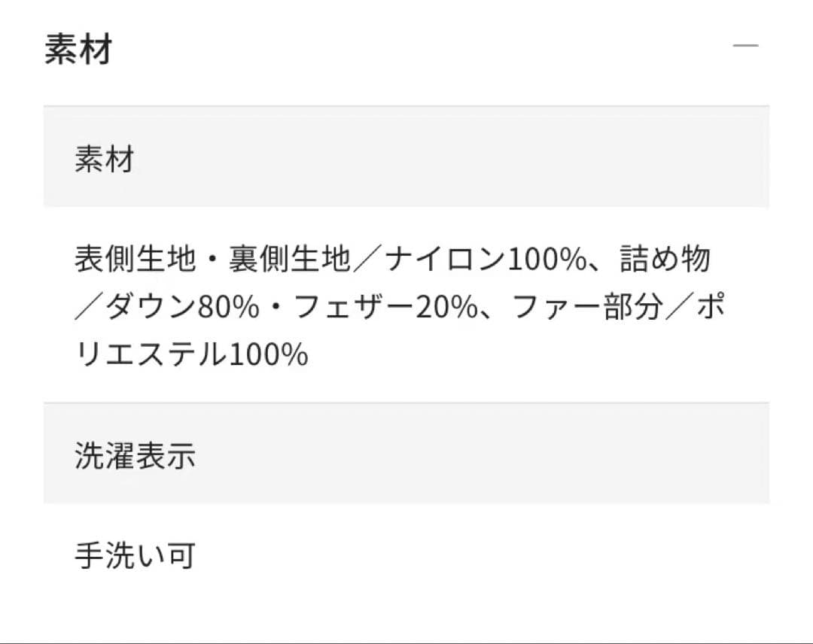Click the collapse control at top right

pyautogui.click(x=745, y=45)
